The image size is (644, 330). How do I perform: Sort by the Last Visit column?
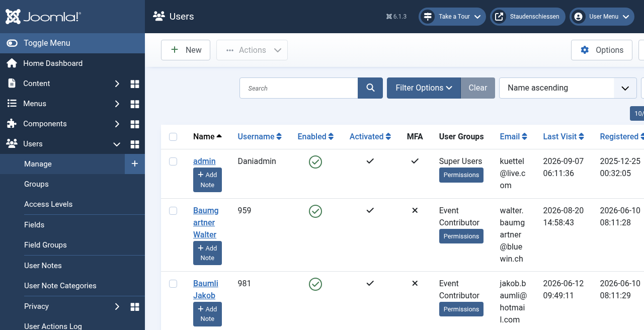(563, 137)
